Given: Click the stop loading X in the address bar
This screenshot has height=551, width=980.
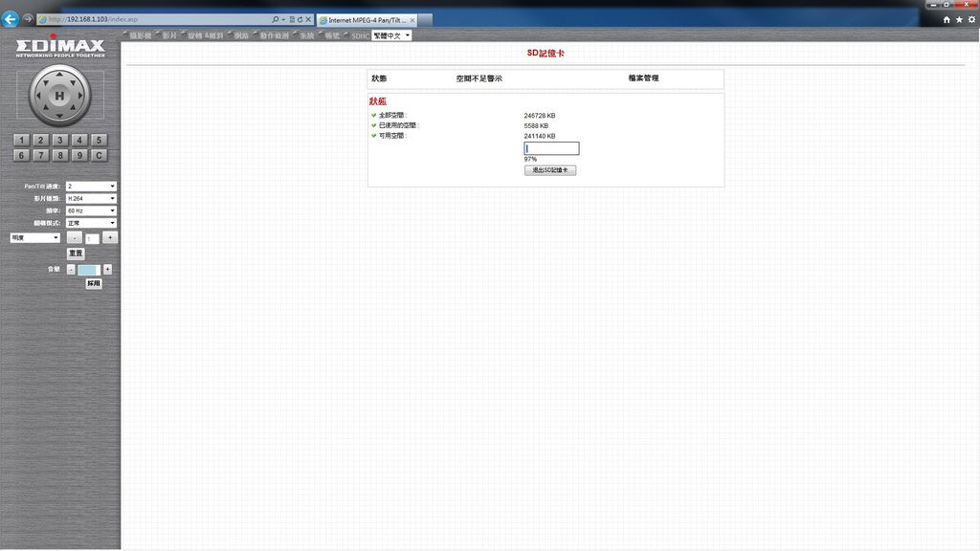Looking at the screenshot, I should point(308,19).
